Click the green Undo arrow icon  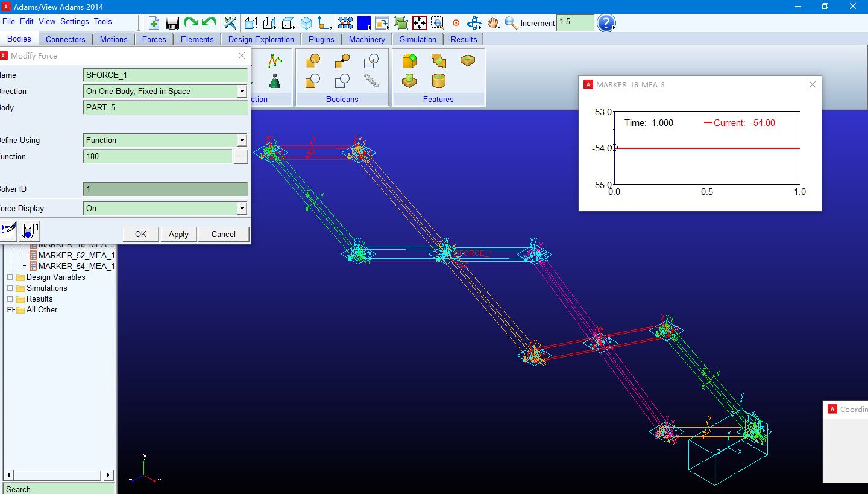[209, 23]
